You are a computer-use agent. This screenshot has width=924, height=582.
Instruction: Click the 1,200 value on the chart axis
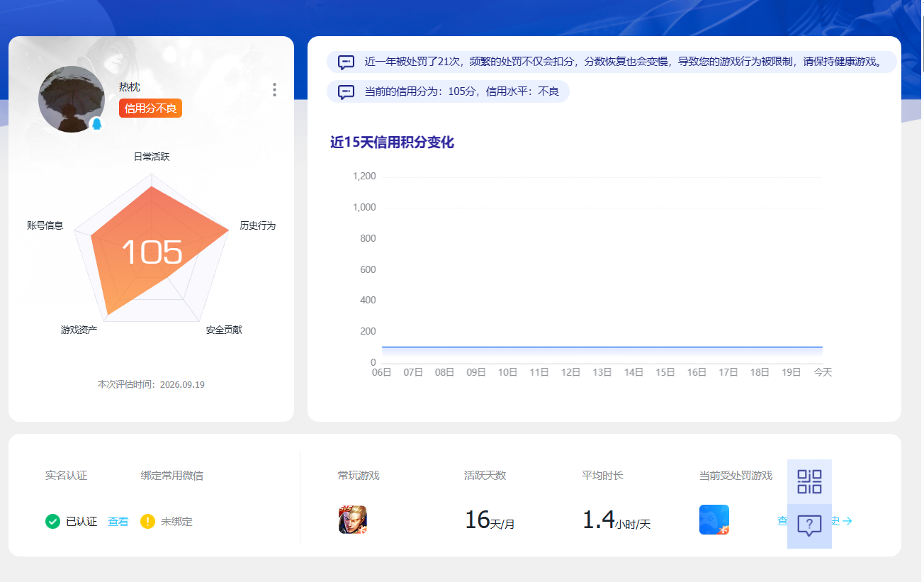364,177
